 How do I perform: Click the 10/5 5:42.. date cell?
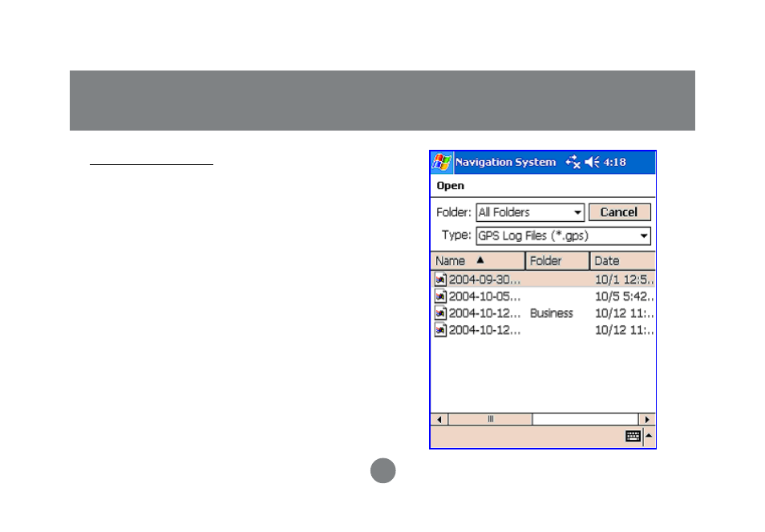tap(624, 296)
